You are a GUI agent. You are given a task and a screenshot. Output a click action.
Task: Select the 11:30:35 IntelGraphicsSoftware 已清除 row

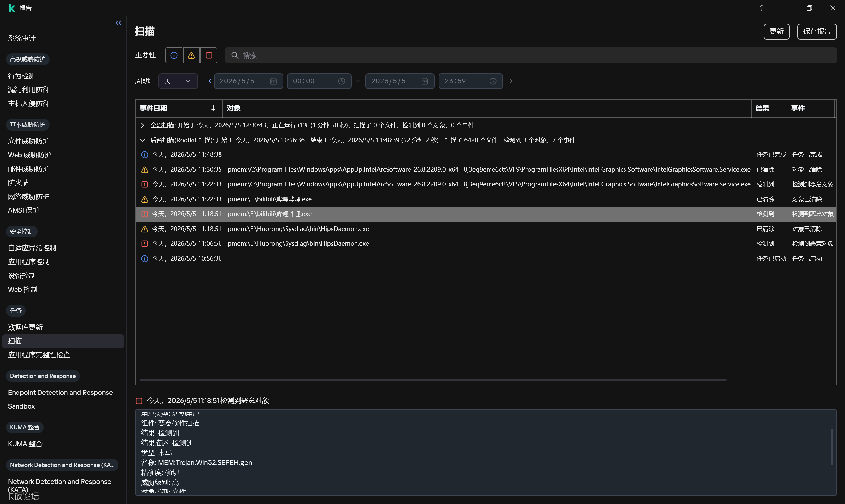486,170
